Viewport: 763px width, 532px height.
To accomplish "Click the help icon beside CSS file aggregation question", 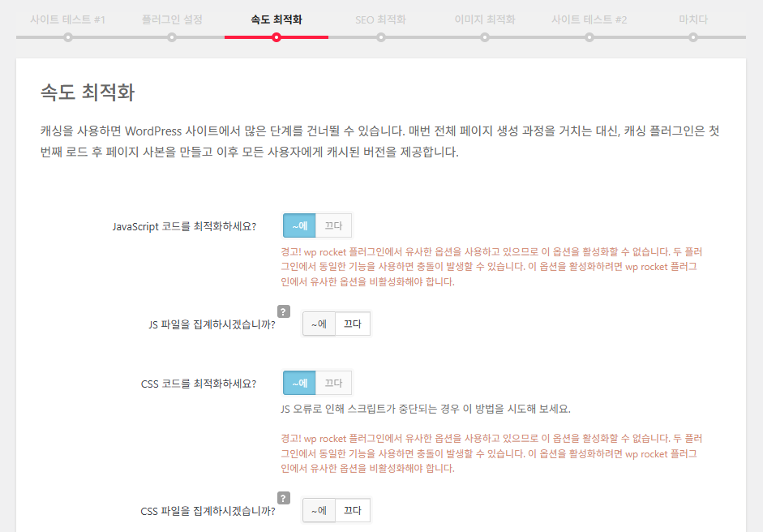I will click(x=283, y=496).
